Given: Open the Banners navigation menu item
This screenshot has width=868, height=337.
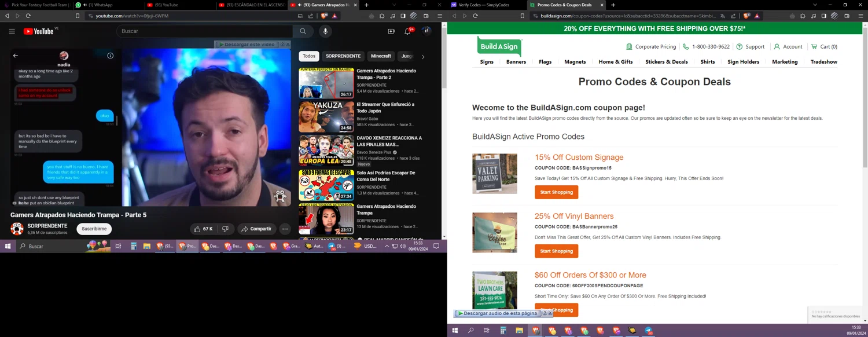Looking at the screenshot, I should click(x=516, y=62).
